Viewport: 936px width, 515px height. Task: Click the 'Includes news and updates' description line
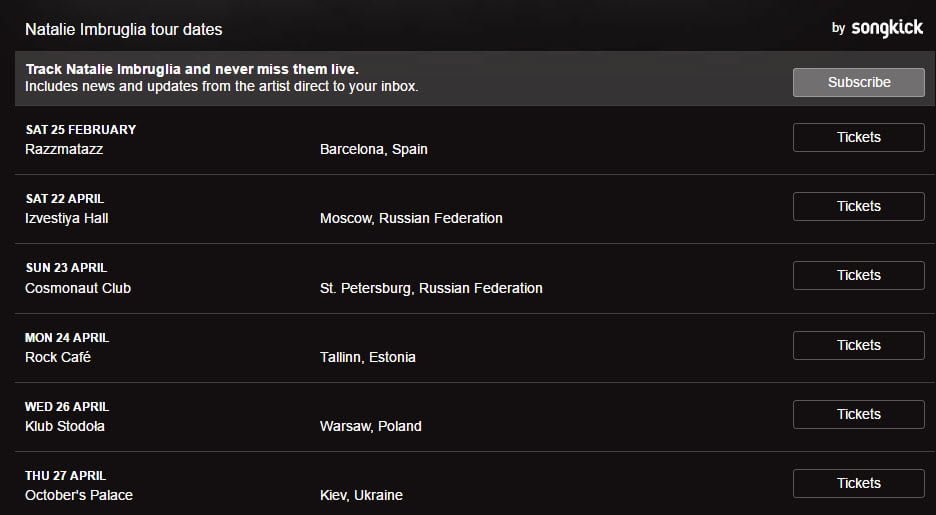221,87
